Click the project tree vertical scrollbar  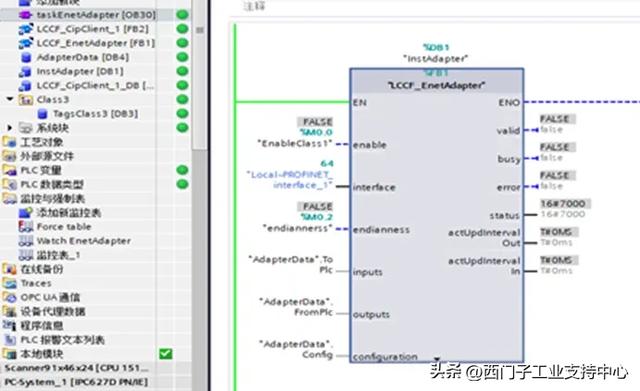[200, 76]
